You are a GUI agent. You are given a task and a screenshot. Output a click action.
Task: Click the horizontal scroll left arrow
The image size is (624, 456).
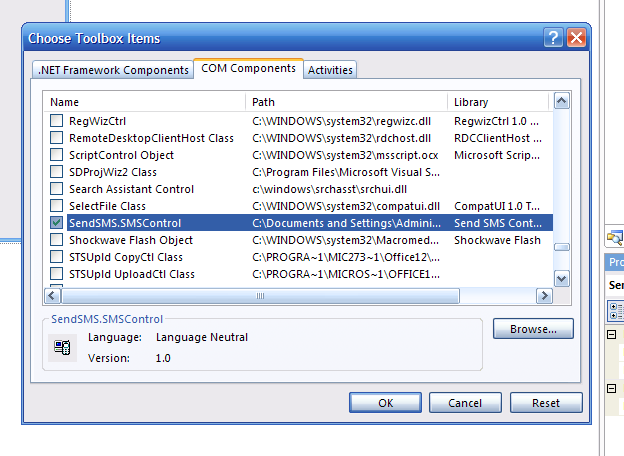(53, 296)
